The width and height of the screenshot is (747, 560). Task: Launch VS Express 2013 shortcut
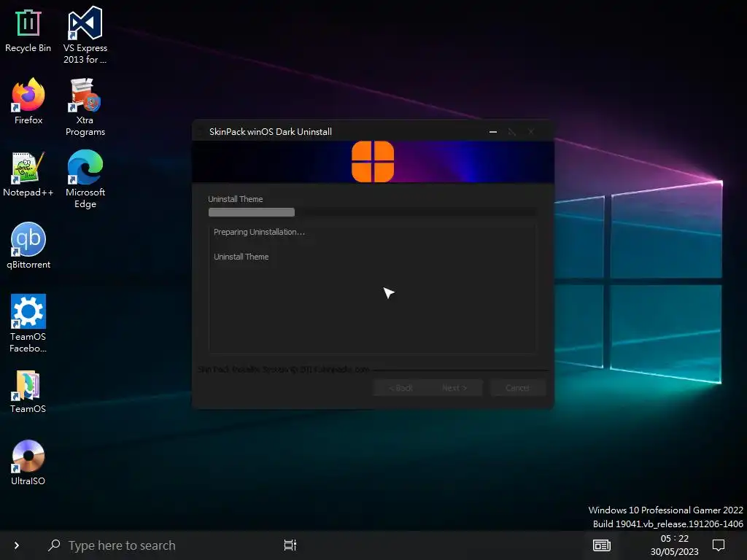click(85, 36)
